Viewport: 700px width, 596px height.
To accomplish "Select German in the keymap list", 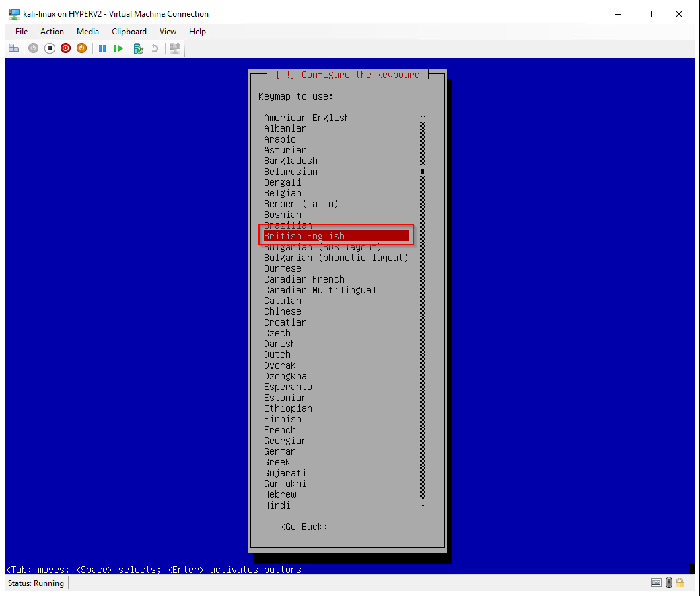I will coord(280,451).
